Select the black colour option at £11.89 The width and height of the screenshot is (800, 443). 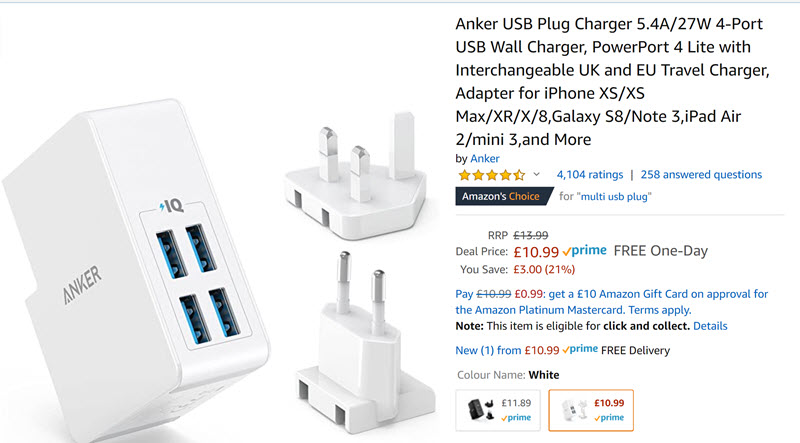498,410
